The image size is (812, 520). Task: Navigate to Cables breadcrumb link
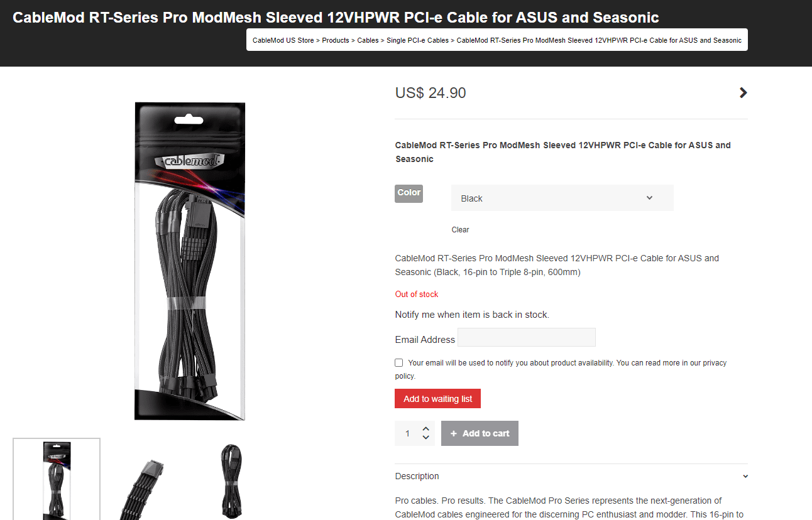pyautogui.click(x=368, y=40)
